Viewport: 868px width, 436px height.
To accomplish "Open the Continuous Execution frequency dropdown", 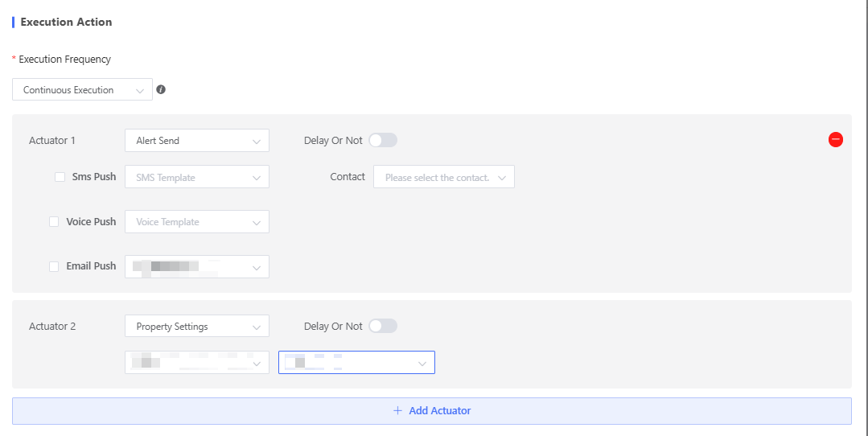I will coord(82,90).
